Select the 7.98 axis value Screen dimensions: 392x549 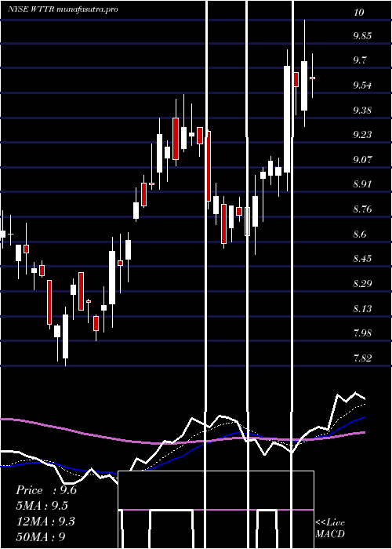[x=363, y=333]
